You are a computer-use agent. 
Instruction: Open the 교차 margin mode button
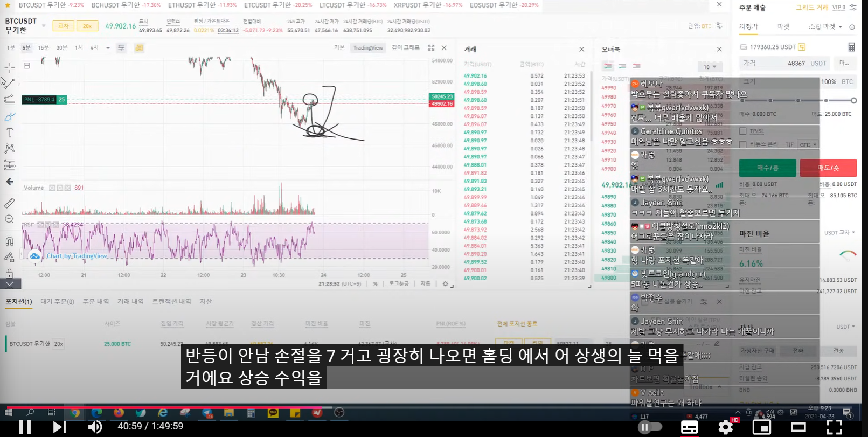(x=64, y=26)
